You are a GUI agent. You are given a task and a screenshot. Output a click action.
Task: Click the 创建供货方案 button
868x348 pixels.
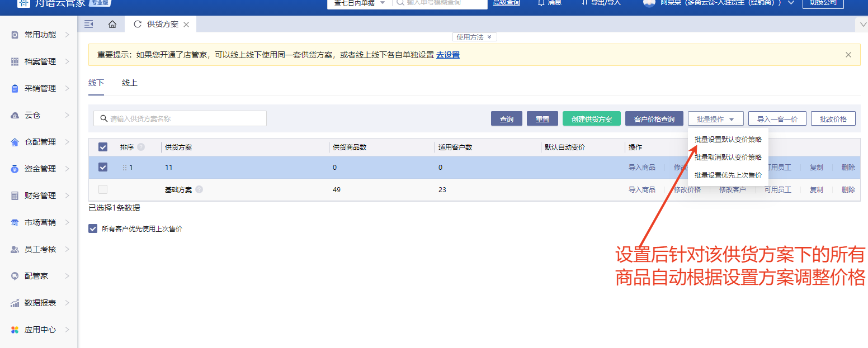(x=591, y=119)
